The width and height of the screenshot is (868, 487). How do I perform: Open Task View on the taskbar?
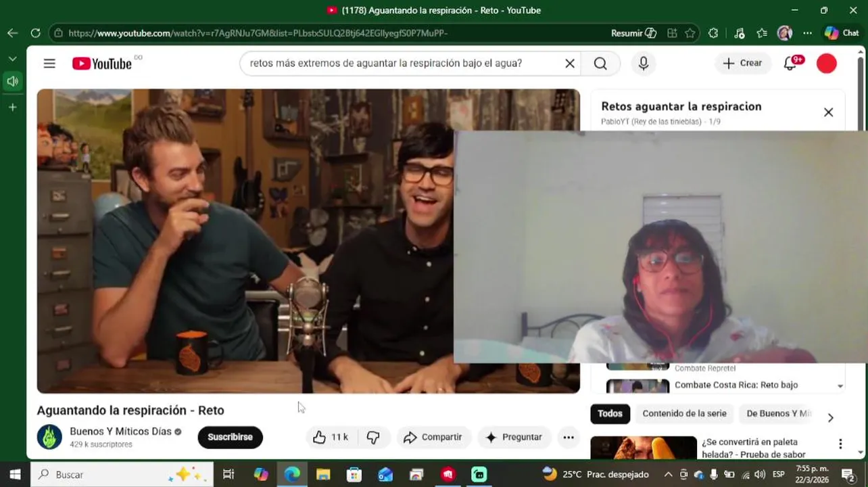pos(228,474)
